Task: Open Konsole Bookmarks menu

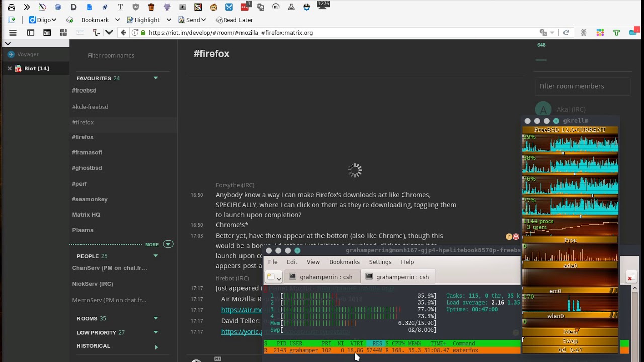Action: [345, 262]
